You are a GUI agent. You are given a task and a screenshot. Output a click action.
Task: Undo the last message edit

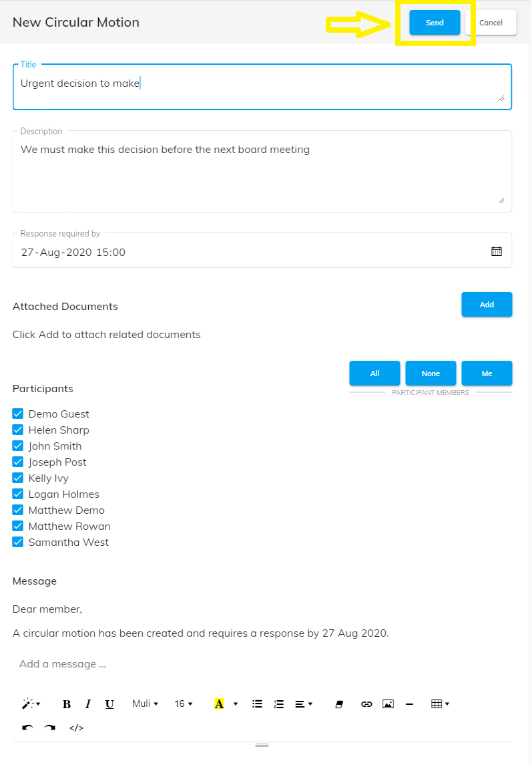tap(27, 728)
